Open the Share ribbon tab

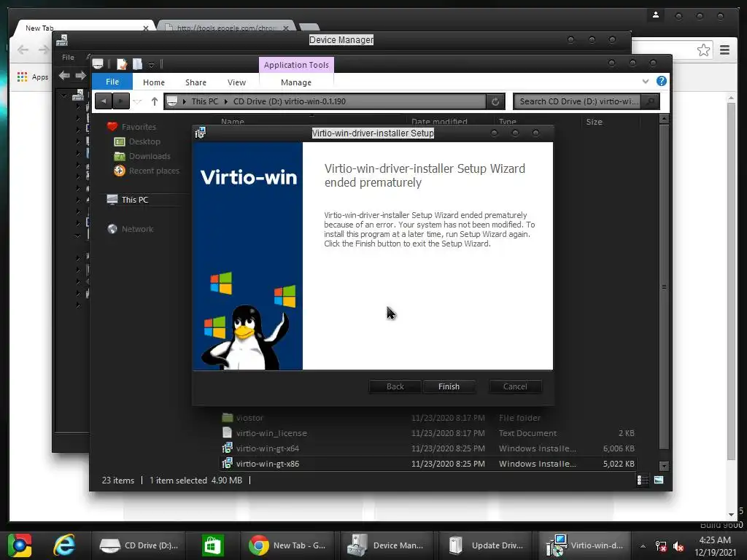[196, 82]
